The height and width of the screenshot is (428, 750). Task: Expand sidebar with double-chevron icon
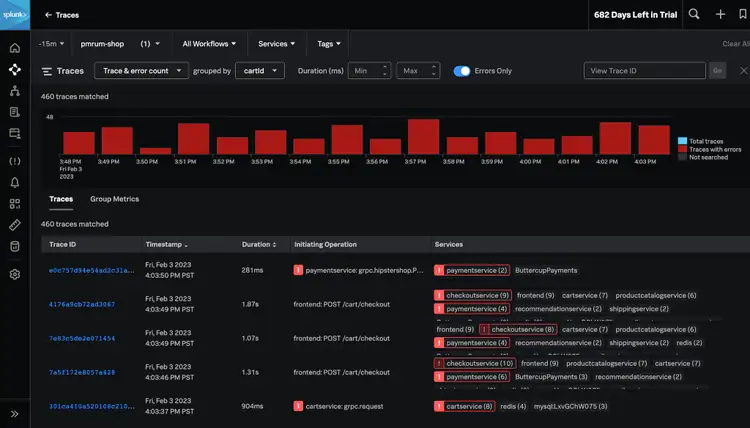15,413
